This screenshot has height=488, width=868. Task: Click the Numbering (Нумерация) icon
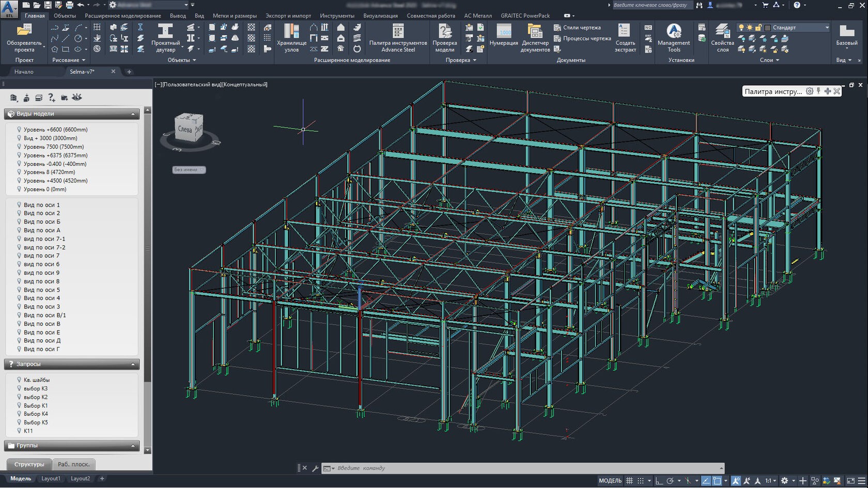tap(504, 32)
